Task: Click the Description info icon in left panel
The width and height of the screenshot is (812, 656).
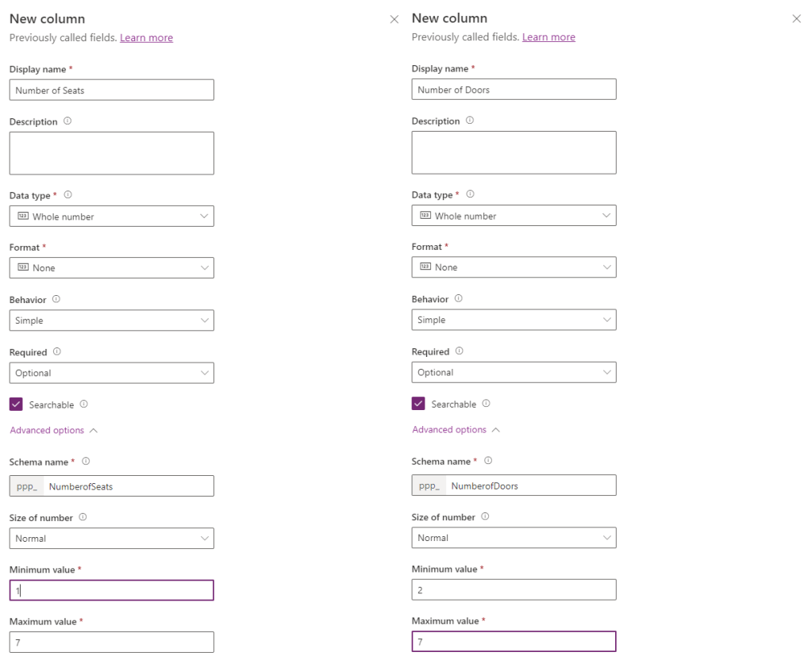Action: coord(67,121)
